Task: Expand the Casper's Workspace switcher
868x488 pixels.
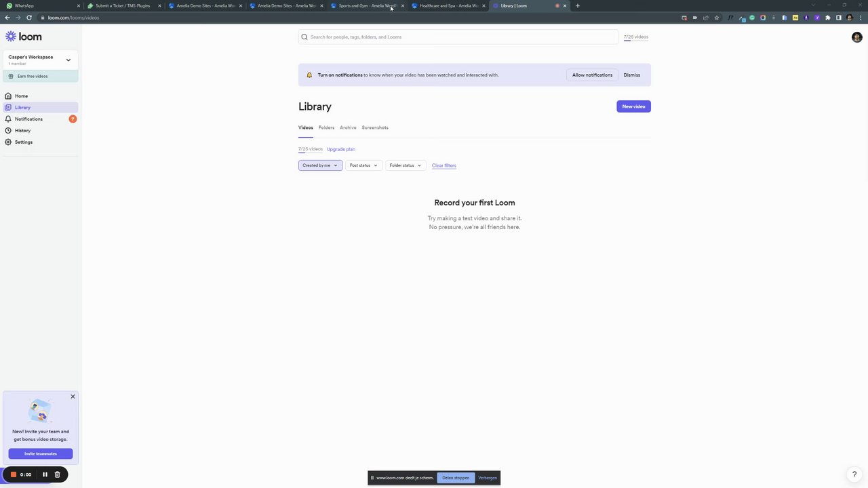Action: pos(41,60)
